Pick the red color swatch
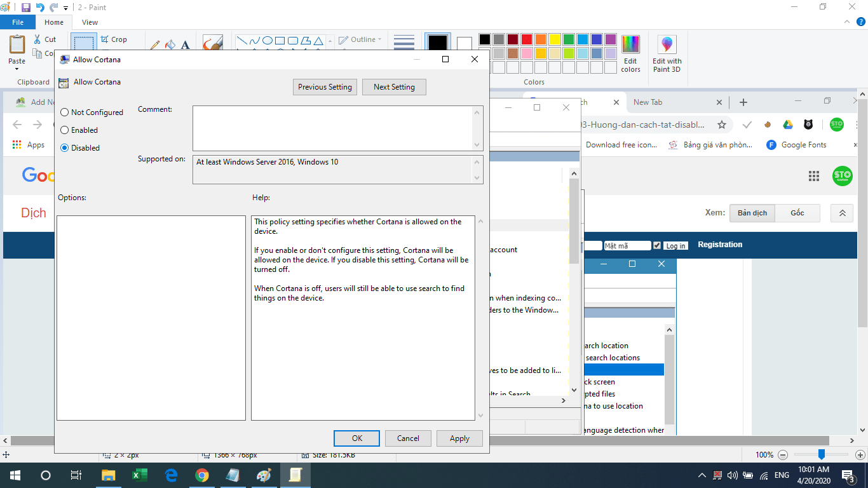The image size is (868, 488). tap(526, 39)
